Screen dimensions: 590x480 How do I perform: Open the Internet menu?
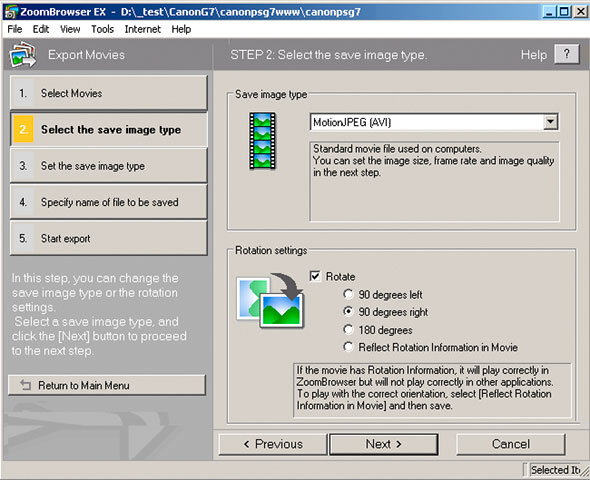143,29
